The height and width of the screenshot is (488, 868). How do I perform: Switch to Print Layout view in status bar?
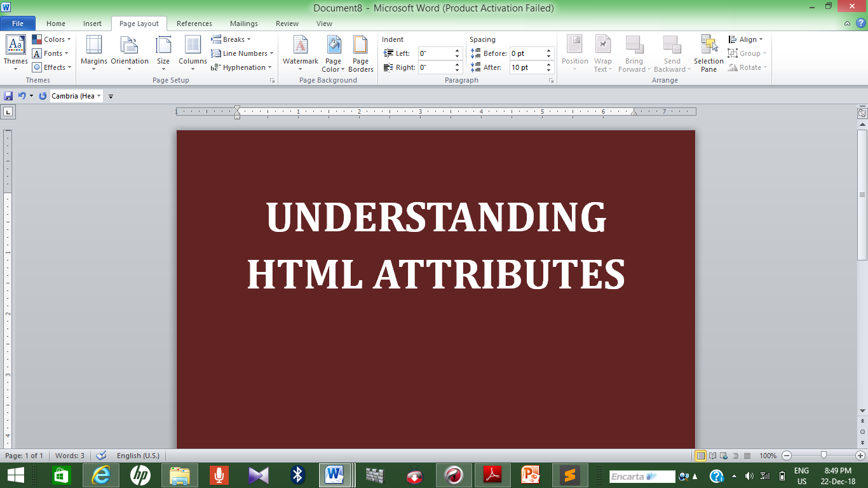[702, 456]
